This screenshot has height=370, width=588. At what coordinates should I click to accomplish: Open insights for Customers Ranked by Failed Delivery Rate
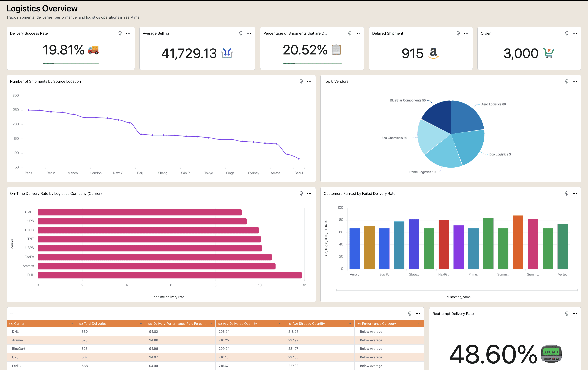point(567,193)
